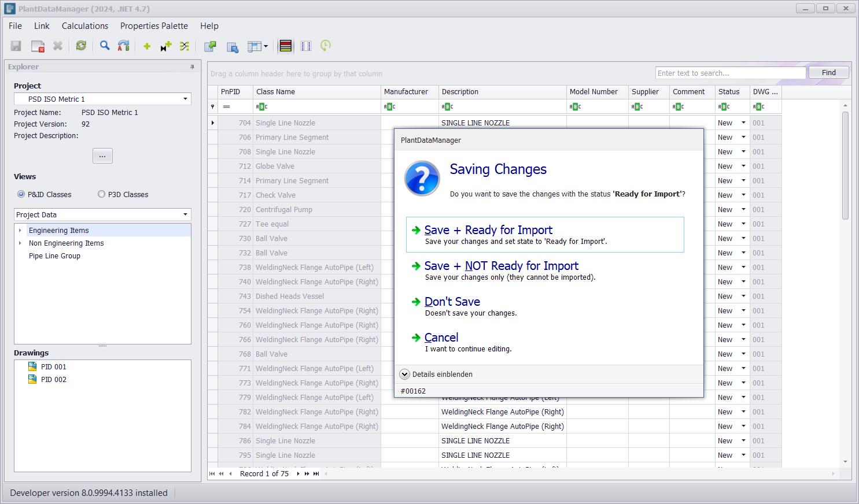Go to next page in record navigator

[x=307, y=473]
